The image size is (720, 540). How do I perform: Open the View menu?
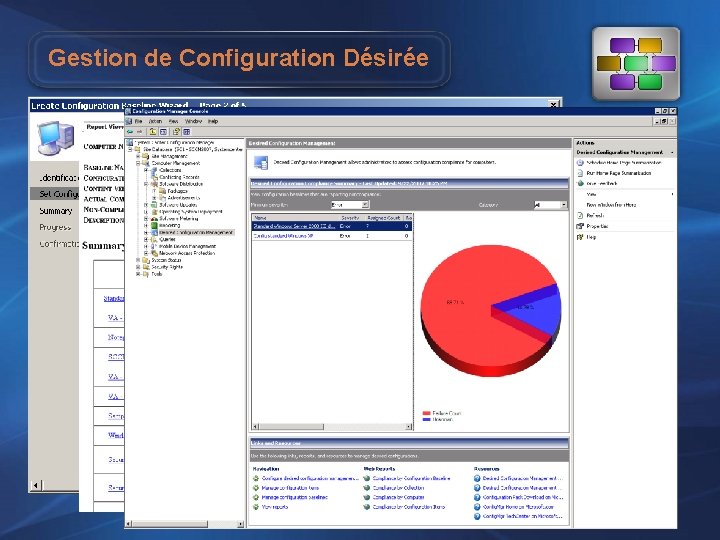pyautogui.click(x=173, y=121)
